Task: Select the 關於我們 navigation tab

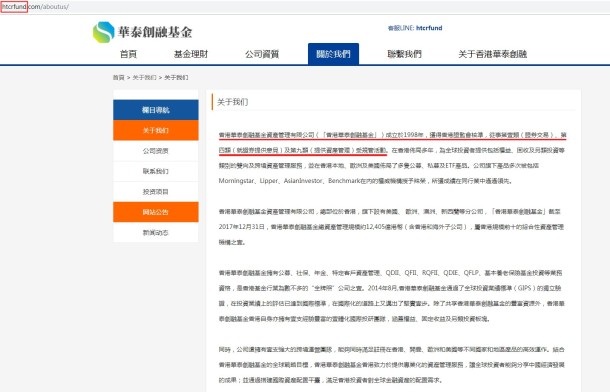Action: [333, 54]
